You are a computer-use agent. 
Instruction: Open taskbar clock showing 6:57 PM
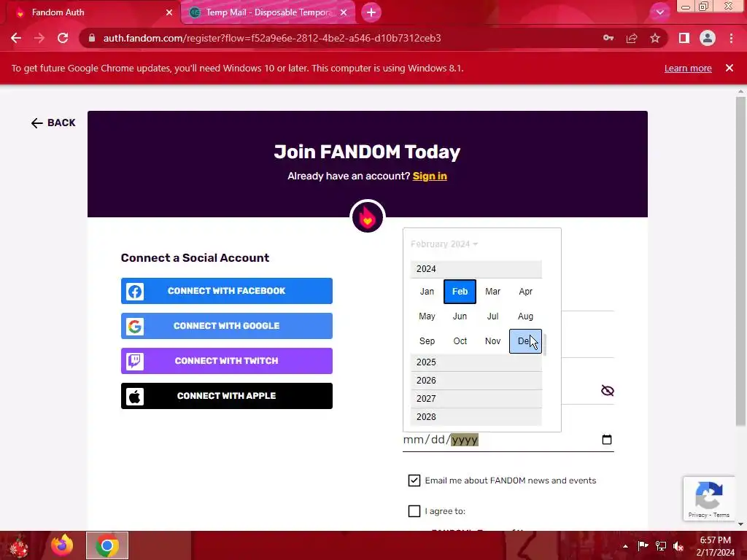715,546
